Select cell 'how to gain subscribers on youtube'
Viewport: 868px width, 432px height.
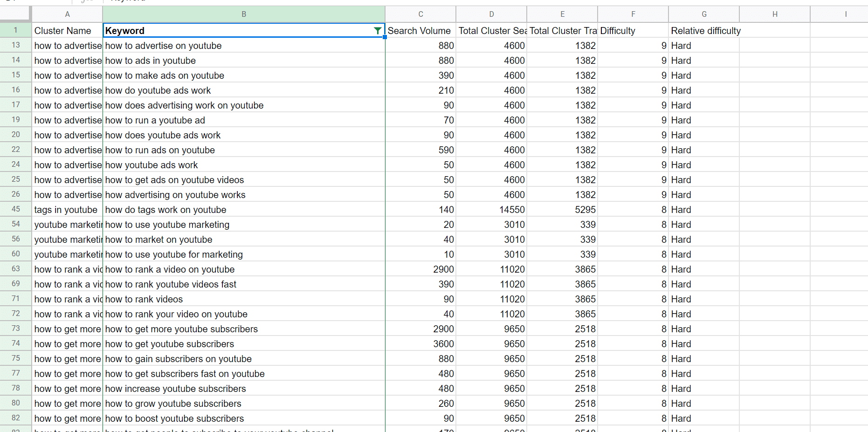pos(244,359)
